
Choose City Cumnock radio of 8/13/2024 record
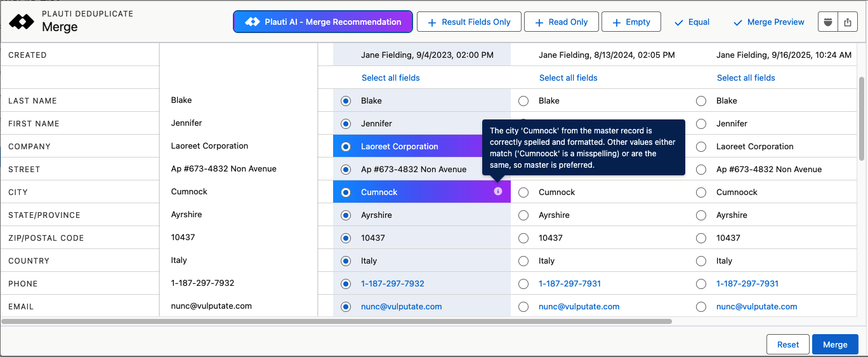pyautogui.click(x=523, y=192)
